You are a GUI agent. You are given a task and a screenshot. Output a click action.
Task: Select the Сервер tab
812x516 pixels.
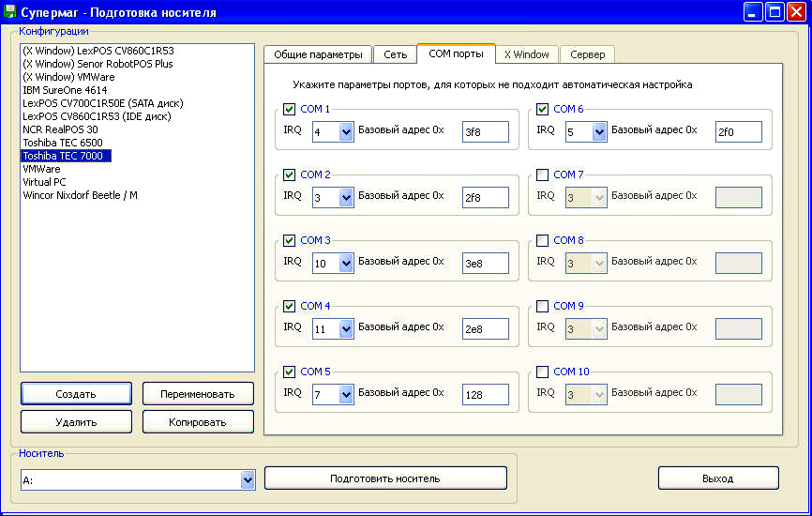[587, 54]
